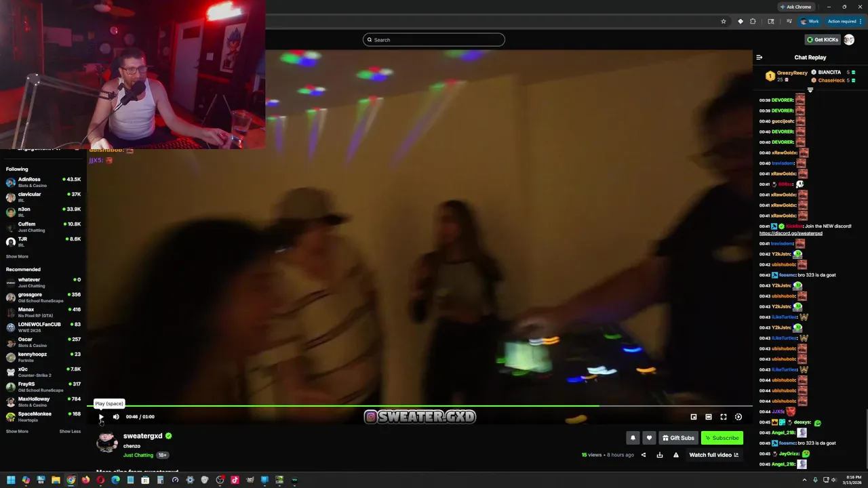Click the Get KICKs button
The width and height of the screenshot is (868, 488).
pos(823,39)
